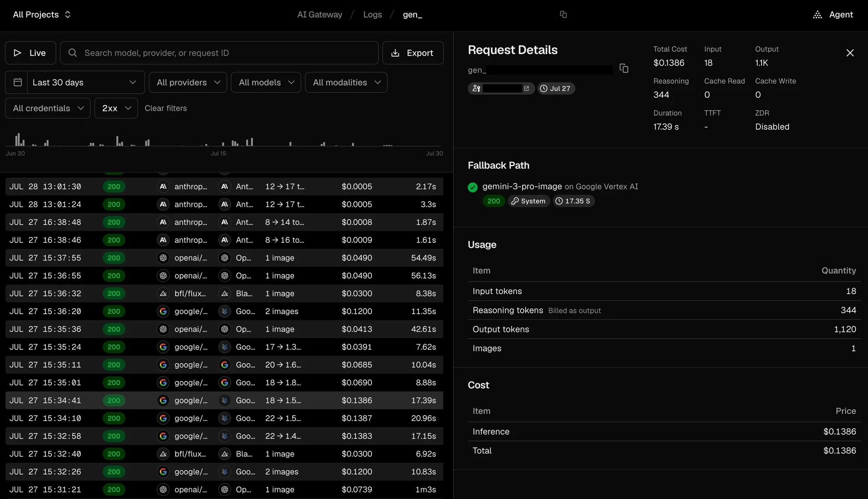The width and height of the screenshot is (868, 499).
Task: Click the green success check for gemini-3-pro-image
Action: pyautogui.click(x=473, y=187)
